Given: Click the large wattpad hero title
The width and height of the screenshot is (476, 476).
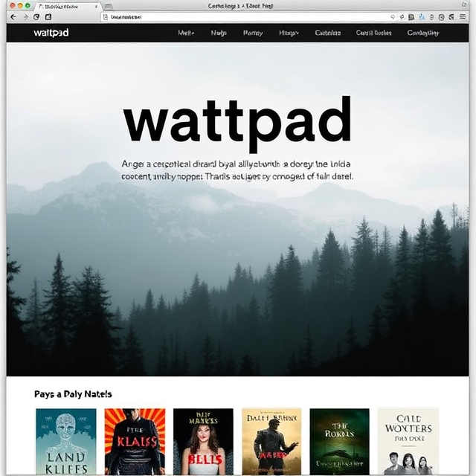Looking at the screenshot, I should tap(237, 123).
